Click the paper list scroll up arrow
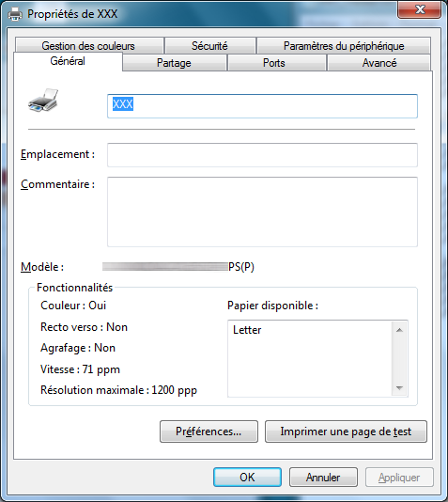 click(399, 330)
